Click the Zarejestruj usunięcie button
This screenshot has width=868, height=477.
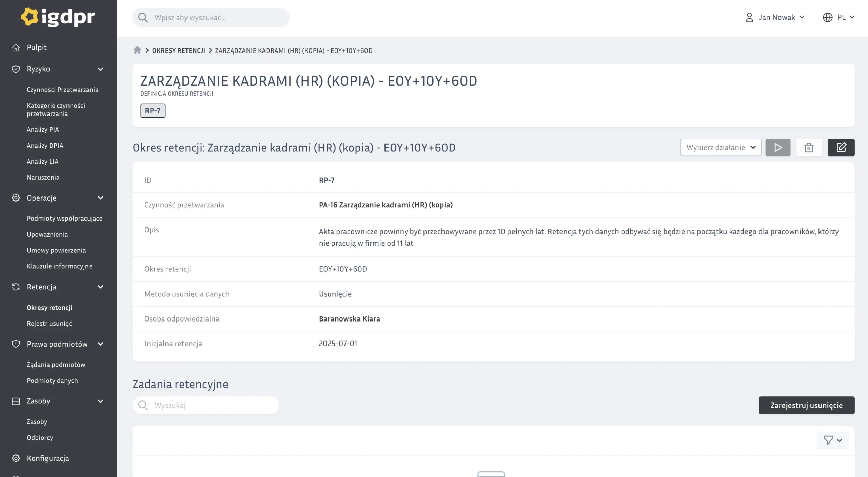[x=806, y=405]
